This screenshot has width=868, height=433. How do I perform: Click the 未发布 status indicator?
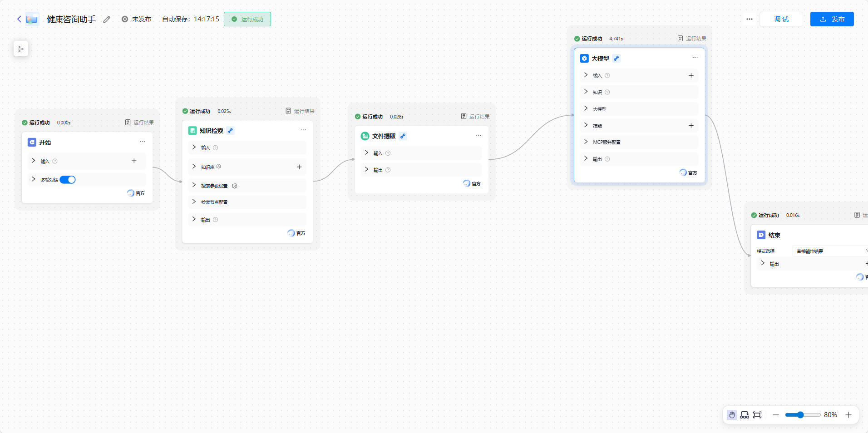(136, 19)
